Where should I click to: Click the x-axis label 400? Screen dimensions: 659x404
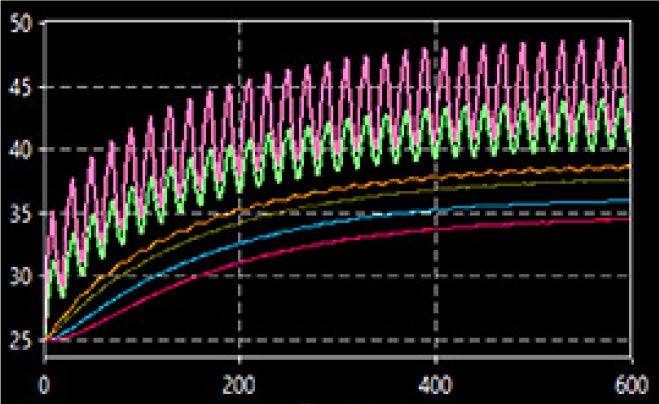(x=435, y=384)
